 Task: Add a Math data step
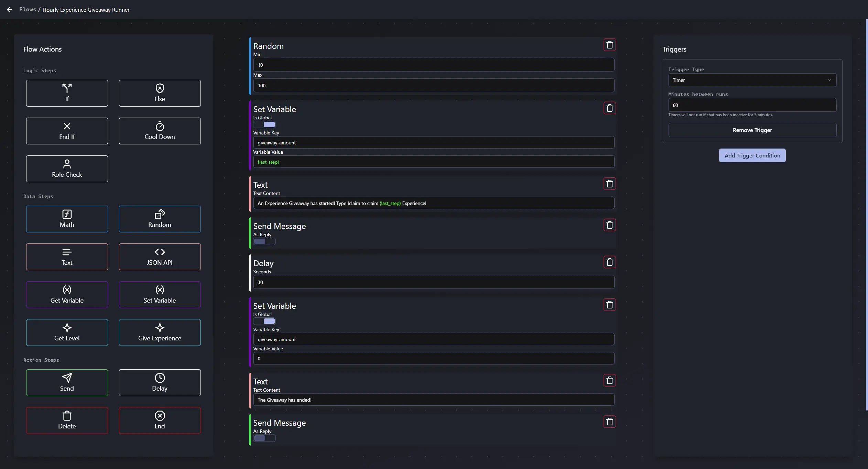tap(67, 219)
